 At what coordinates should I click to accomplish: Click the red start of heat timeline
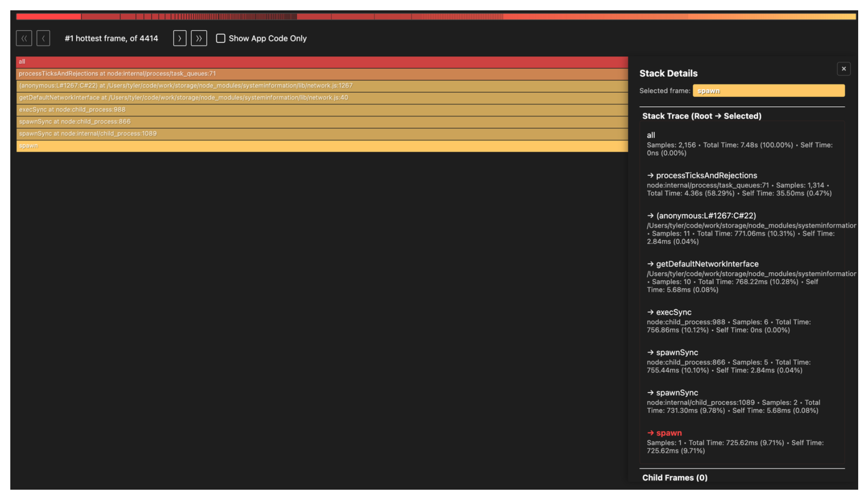(x=46, y=16)
